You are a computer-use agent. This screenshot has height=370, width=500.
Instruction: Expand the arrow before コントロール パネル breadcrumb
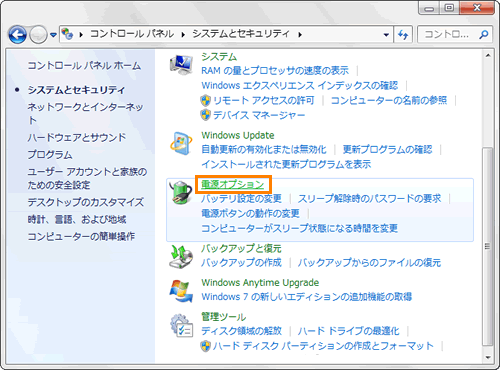[x=81, y=34]
